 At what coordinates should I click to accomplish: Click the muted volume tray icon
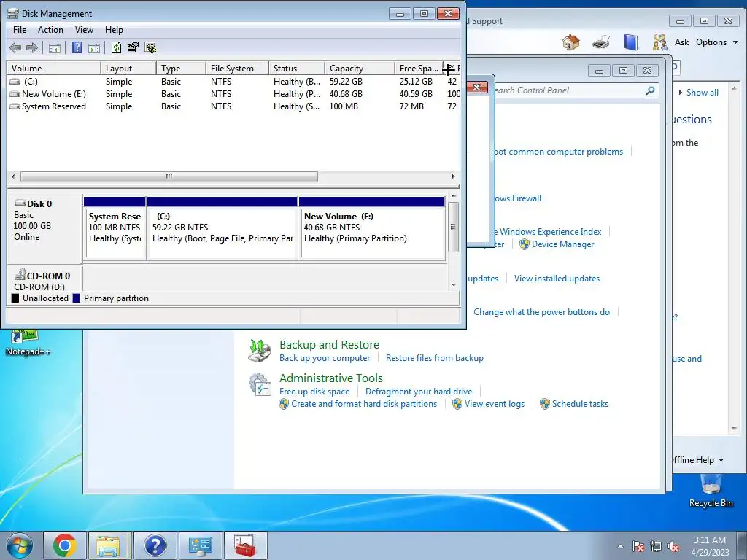[x=673, y=547]
